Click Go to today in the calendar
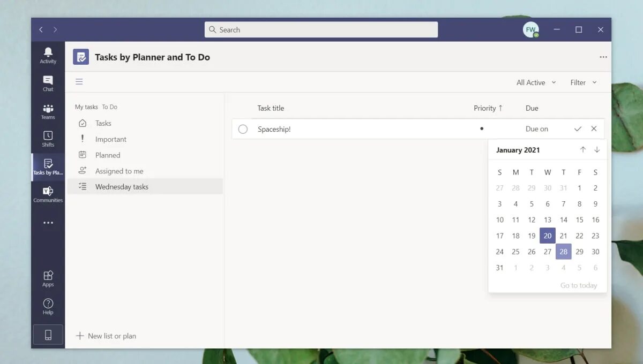 [578, 285]
